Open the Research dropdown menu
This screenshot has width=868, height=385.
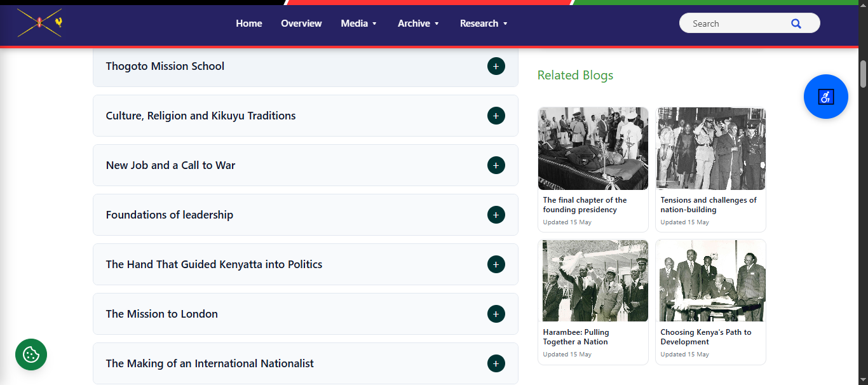pyautogui.click(x=484, y=24)
